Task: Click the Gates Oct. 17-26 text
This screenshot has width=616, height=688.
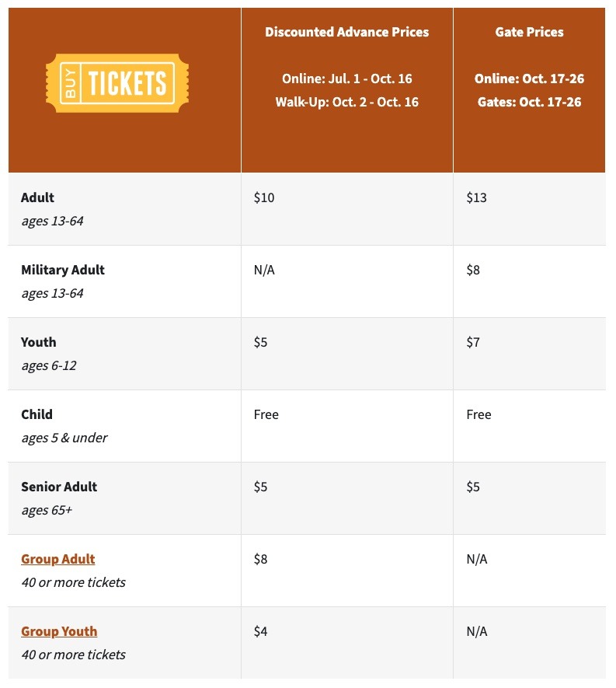Action: click(529, 102)
